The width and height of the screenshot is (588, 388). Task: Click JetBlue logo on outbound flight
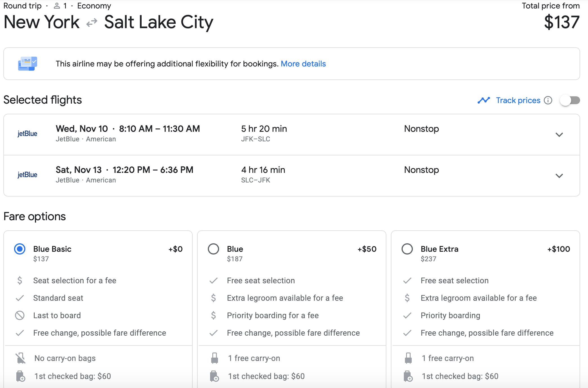(27, 134)
